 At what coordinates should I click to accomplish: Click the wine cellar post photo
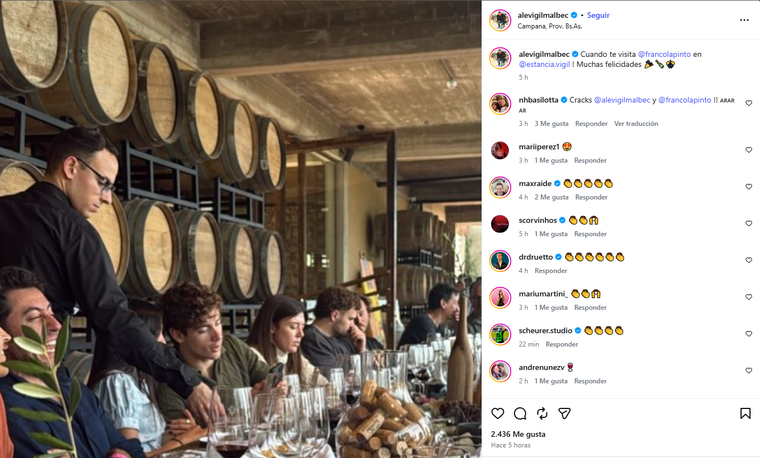[240, 229]
